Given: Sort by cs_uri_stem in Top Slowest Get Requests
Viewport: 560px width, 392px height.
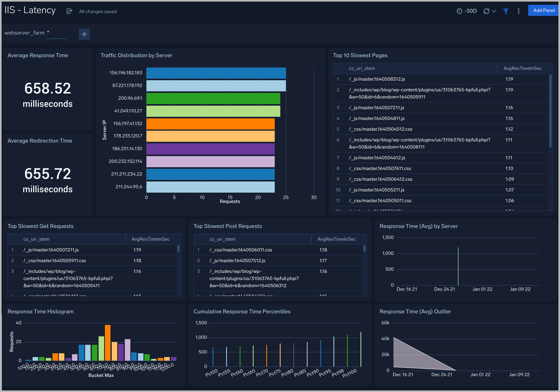Looking at the screenshot, I should 36,239.
